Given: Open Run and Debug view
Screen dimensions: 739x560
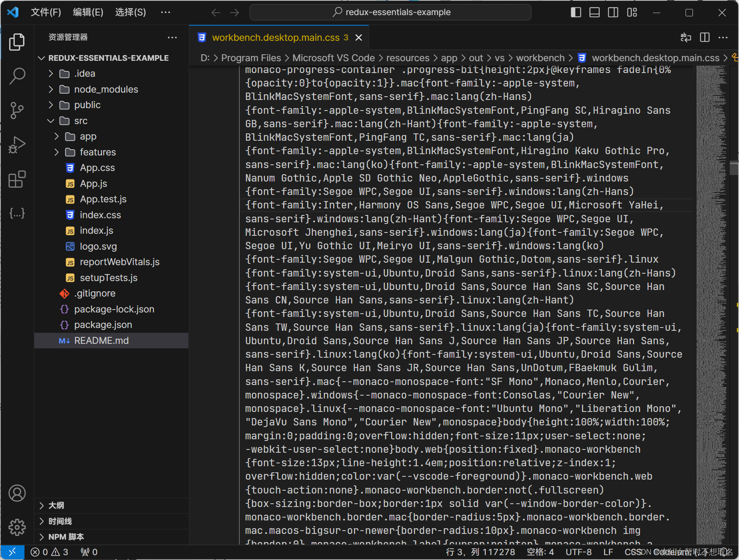Looking at the screenshot, I should [17, 144].
